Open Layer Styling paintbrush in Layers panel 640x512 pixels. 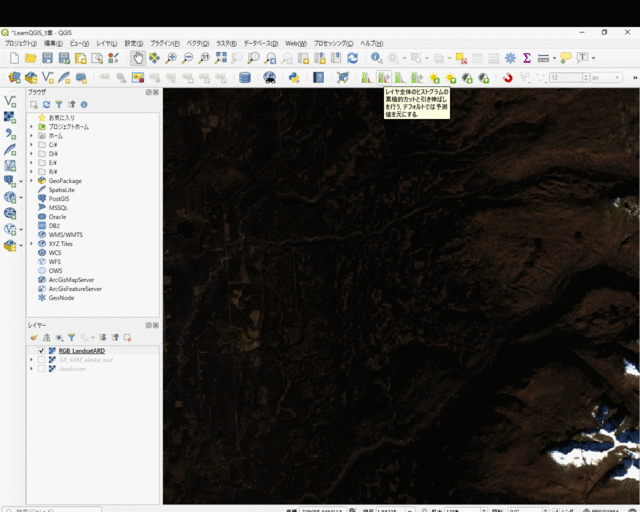[34, 338]
